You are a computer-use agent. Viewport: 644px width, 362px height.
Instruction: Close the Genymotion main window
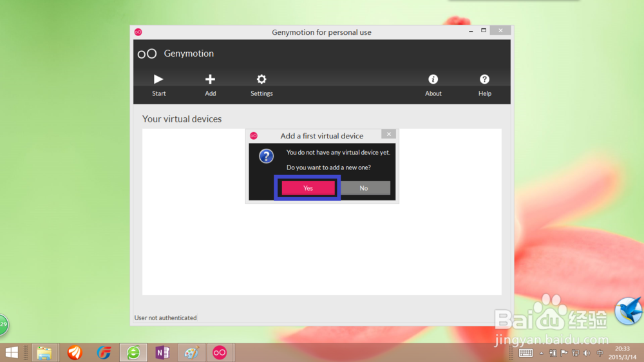[x=500, y=30]
